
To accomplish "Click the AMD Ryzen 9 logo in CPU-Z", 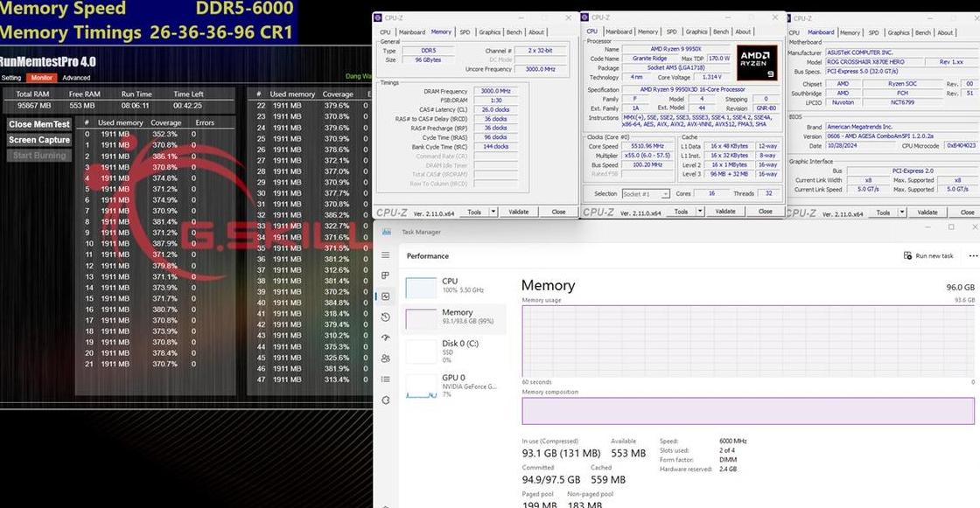I will click(x=757, y=62).
